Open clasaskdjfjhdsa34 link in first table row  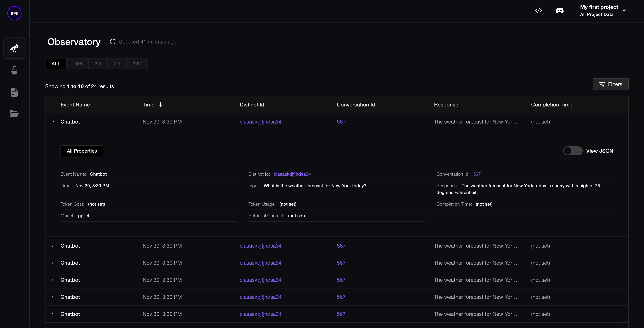(260, 122)
